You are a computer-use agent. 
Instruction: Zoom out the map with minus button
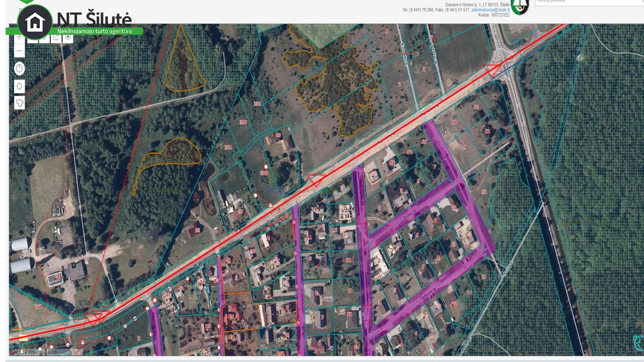(19, 51)
